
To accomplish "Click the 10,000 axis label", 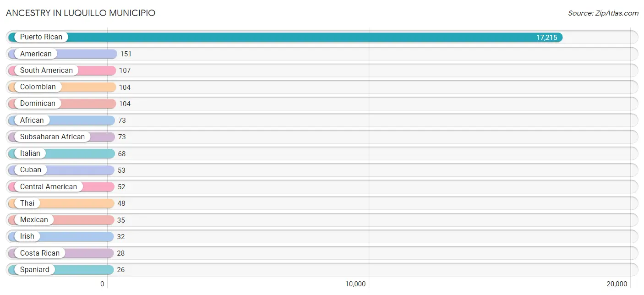I will pyautogui.click(x=355, y=284).
